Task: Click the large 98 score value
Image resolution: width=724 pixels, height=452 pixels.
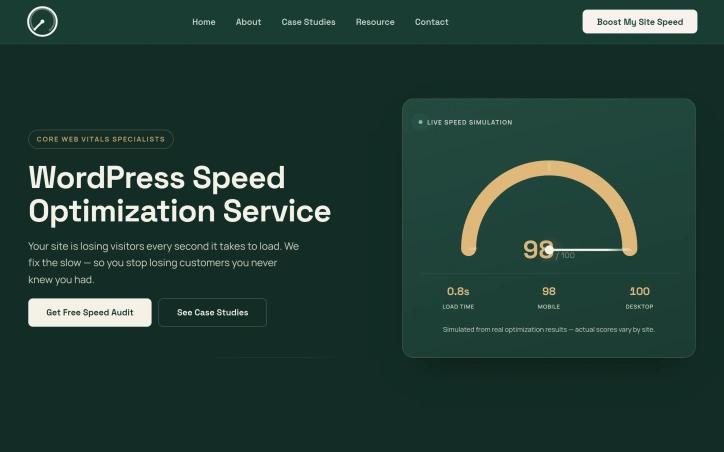Action: coord(538,250)
